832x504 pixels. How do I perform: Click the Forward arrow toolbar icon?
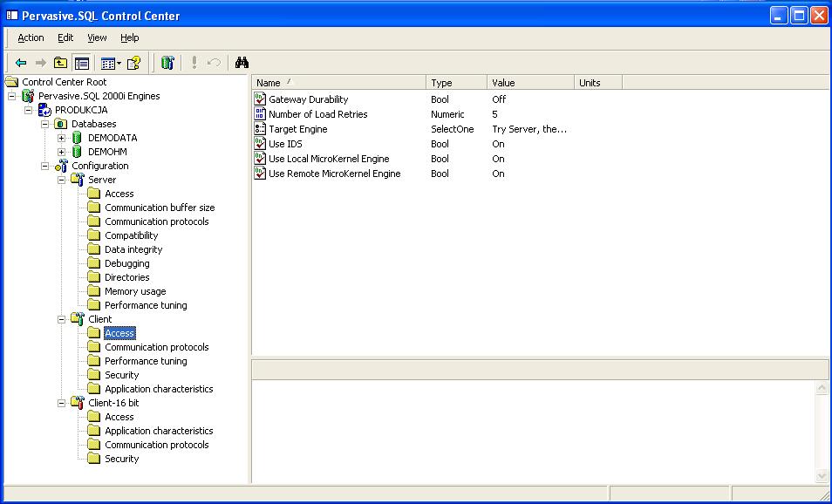pos(40,63)
